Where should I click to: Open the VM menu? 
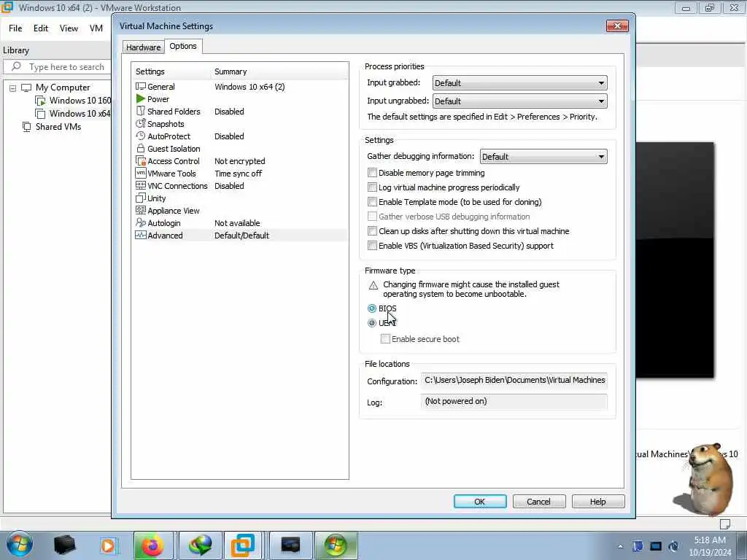click(96, 28)
